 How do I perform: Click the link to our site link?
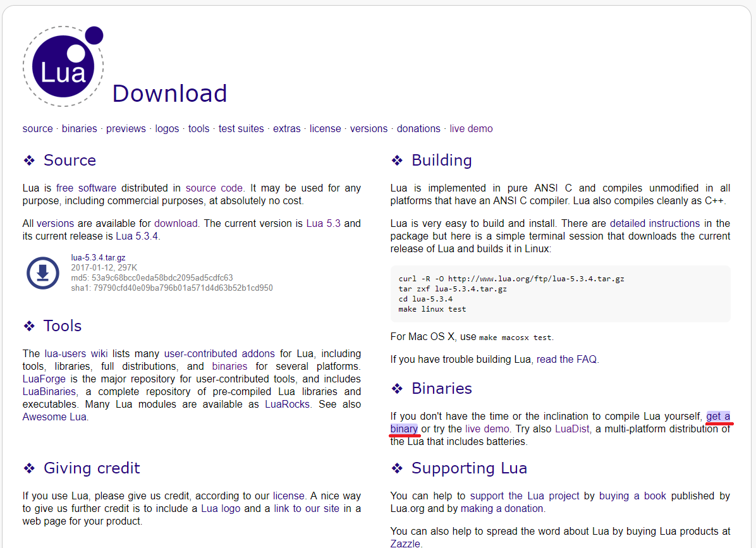pos(307,508)
